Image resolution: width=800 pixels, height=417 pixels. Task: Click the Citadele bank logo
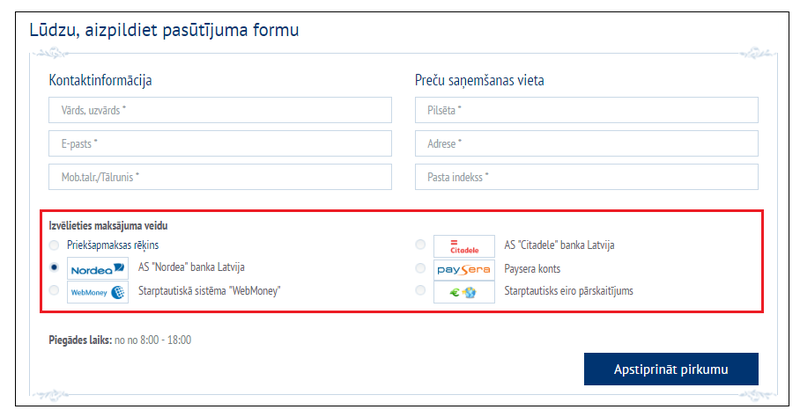pyautogui.click(x=465, y=245)
